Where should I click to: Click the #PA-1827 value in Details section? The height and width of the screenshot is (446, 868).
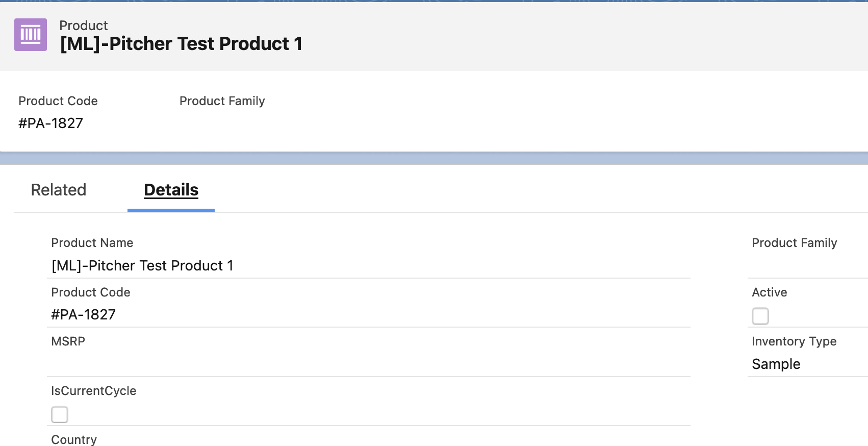83,314
